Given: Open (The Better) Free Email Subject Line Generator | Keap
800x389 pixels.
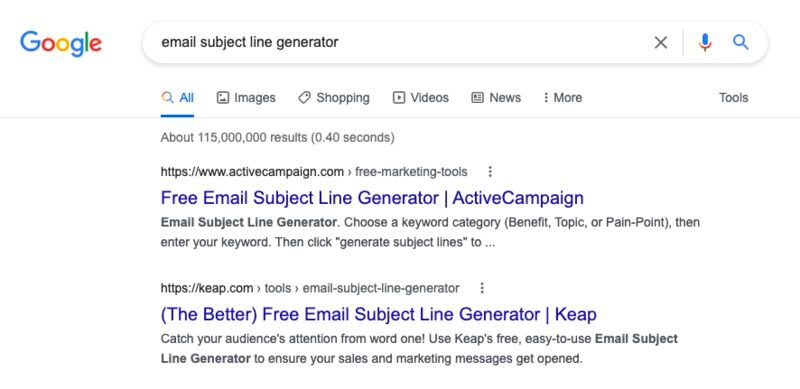Looking at the screenshot, I should click(379, 314).
